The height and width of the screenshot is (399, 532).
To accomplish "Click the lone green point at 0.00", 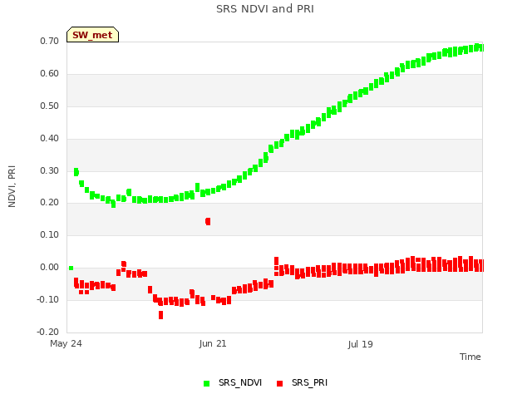I will pyautogui.click(x=71, y=268).
